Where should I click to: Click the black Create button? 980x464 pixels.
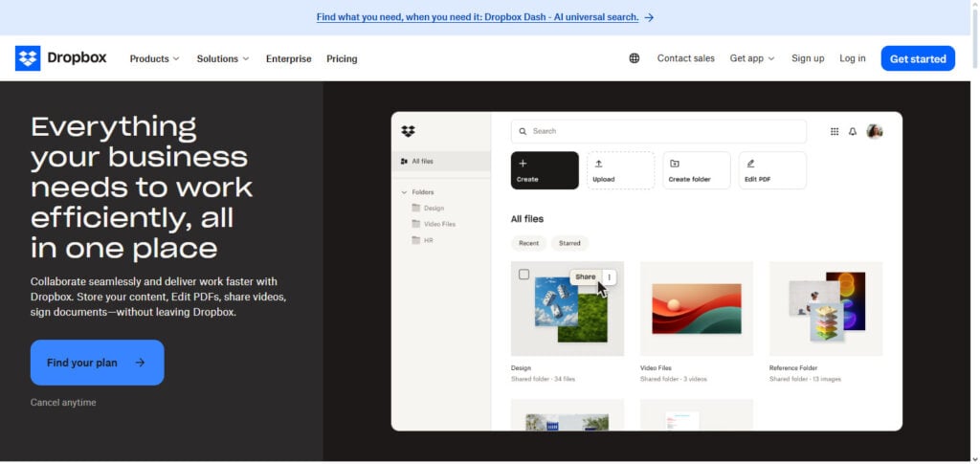(x=545, y=170)
